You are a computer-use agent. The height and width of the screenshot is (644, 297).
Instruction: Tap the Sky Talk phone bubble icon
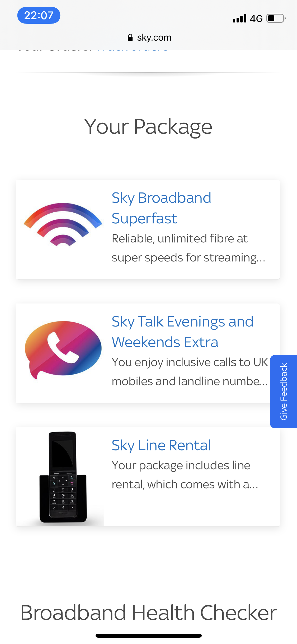coord(63,348)
